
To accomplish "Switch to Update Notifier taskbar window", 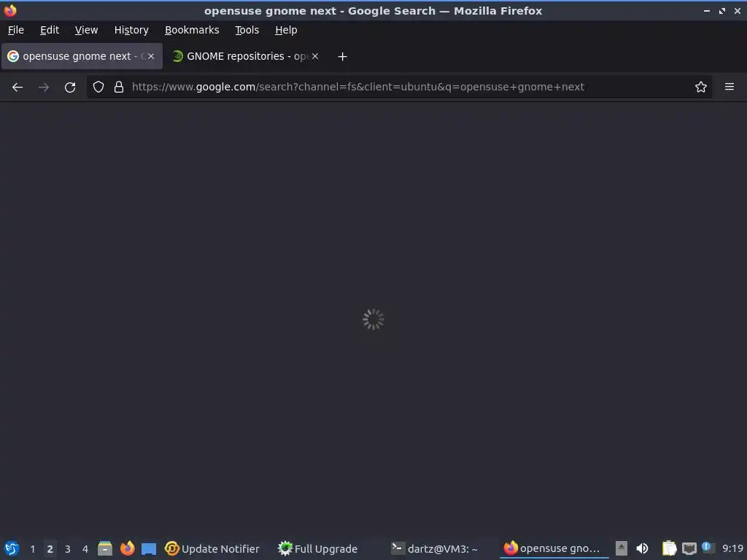I will pos(212,548).
